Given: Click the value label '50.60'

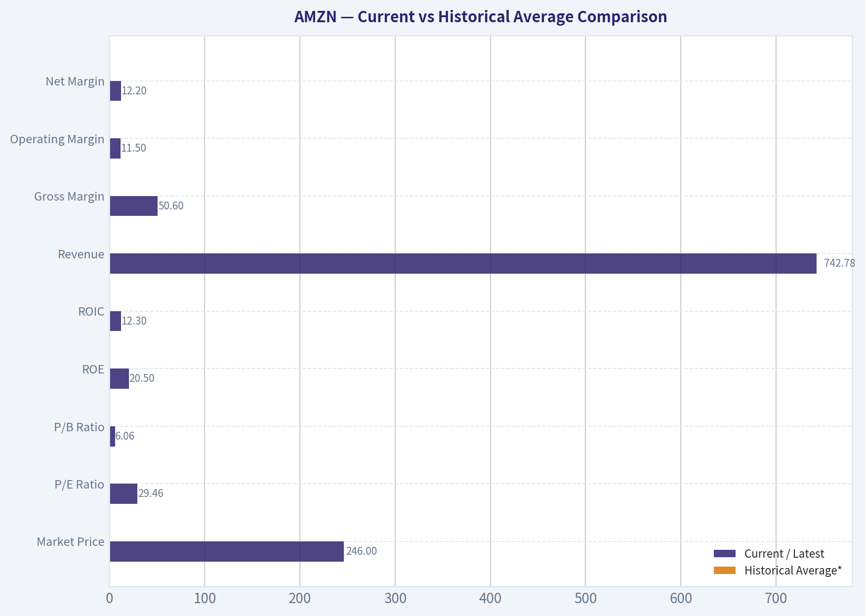Looking at the screenshot, I should pos(171,206).
